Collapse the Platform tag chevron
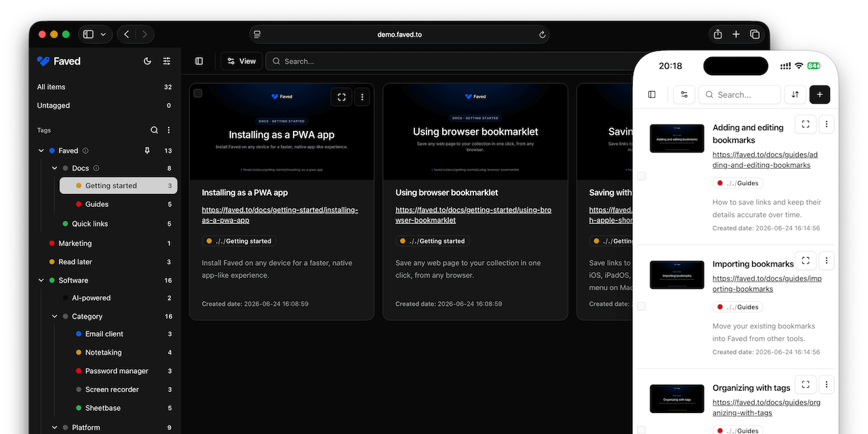The image size is (868, 434). coord(55,428)
